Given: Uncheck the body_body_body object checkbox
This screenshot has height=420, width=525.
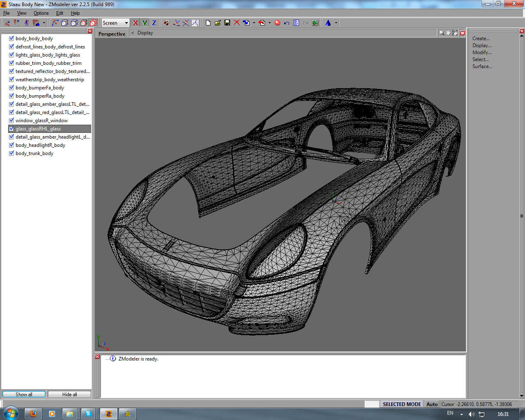Looking at the screenshot, I should point(11,39).
